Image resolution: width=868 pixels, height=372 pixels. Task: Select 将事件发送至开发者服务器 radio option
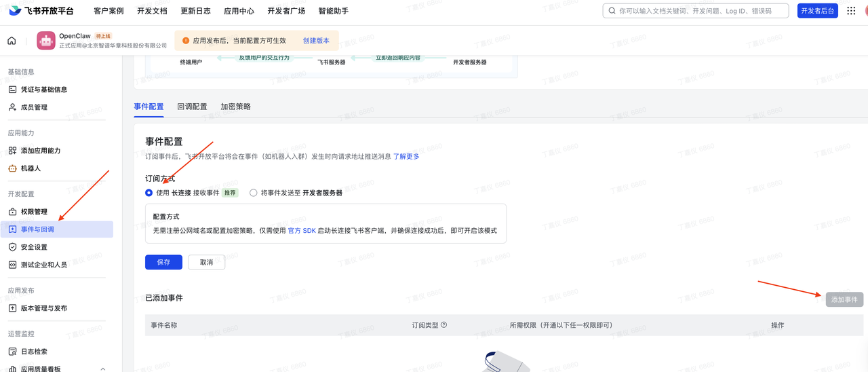click(x=254, y=193)
